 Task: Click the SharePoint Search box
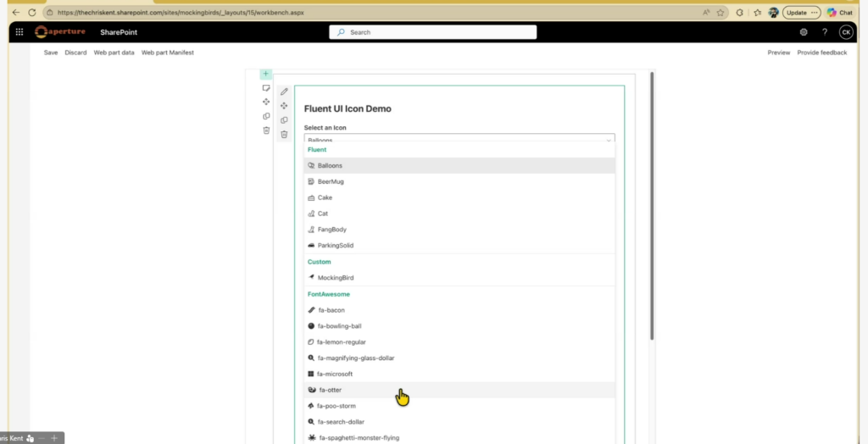tap(432, 32)
